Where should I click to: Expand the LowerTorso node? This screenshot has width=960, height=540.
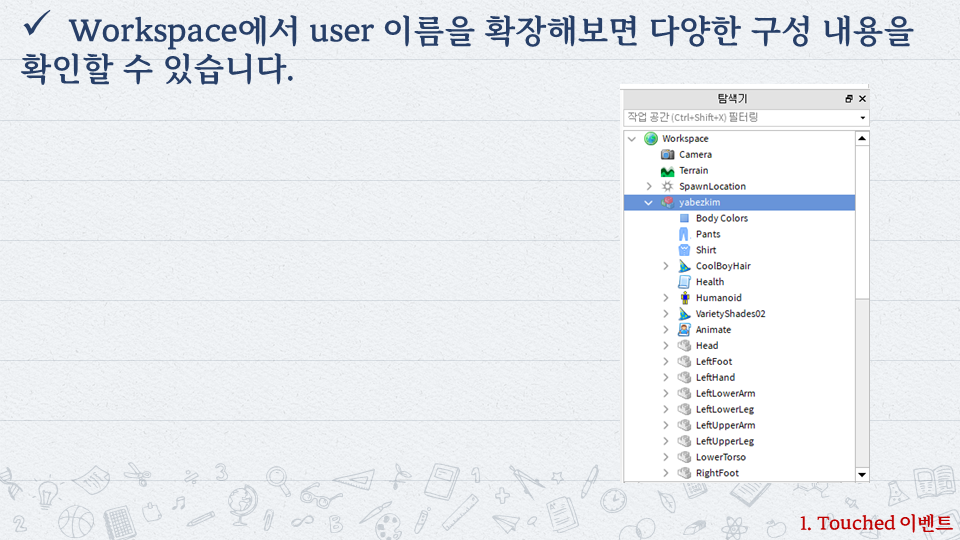pos(666,457)
